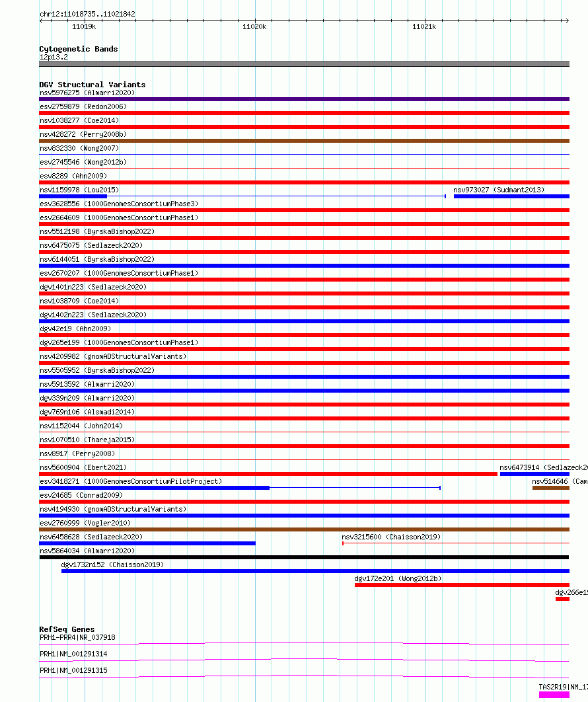Open the nsv428272 (Perry2008b) variant label
The height and width of the screenshot is (702, 588).
tap(83, 134)
